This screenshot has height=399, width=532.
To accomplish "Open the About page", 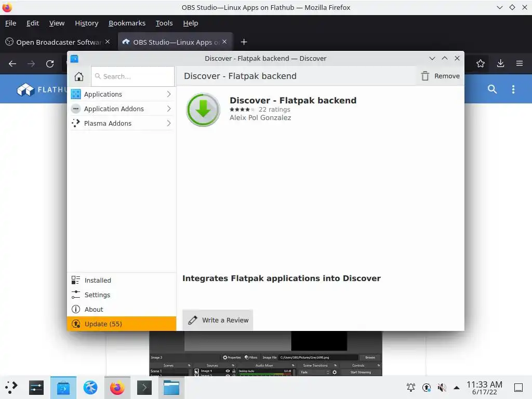I will pyautogui.click(x=122, y=310).
